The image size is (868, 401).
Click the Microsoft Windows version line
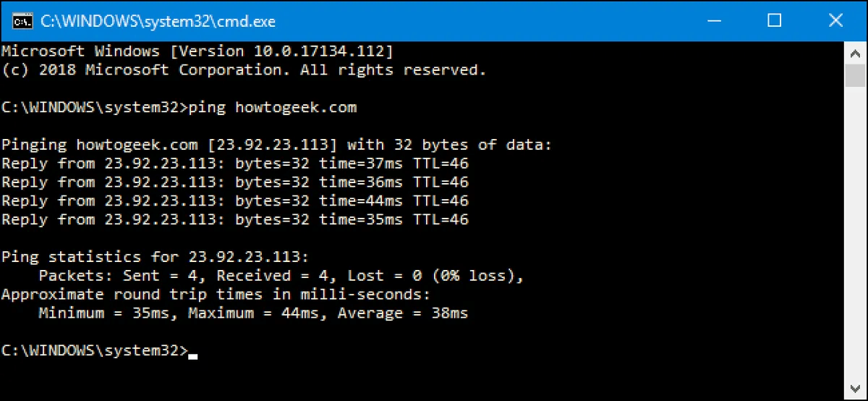click(x=197, y=51)
